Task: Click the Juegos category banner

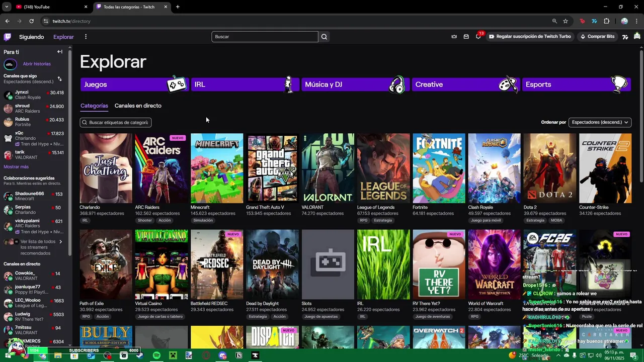Action: coord(134,84)
